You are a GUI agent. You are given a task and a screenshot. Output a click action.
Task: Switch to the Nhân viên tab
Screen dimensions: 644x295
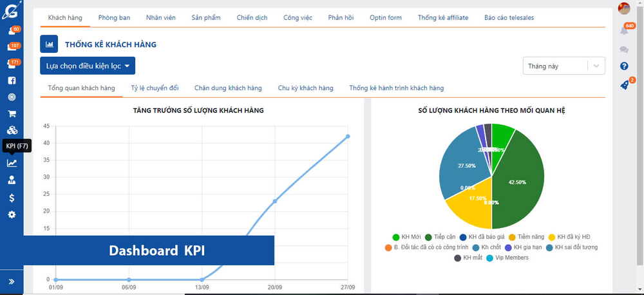pos(160,17)
